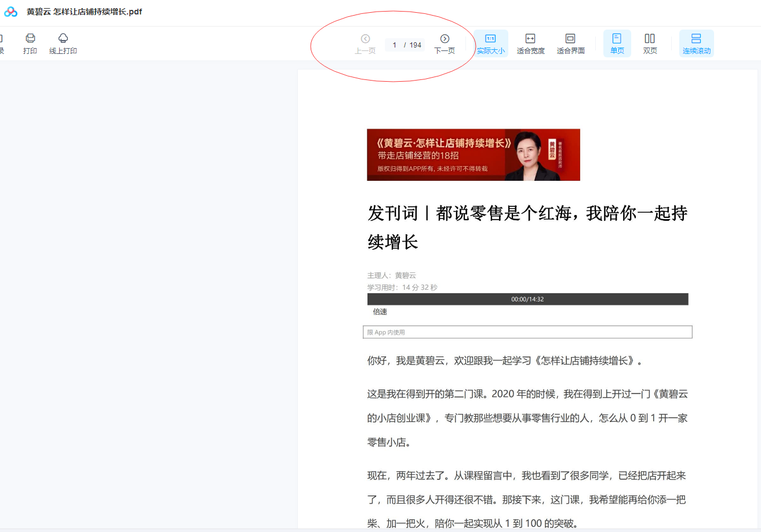Screen dimensions: 761x532
Task: Click the 限 App 内使用 box
Action: click(527, 332)
